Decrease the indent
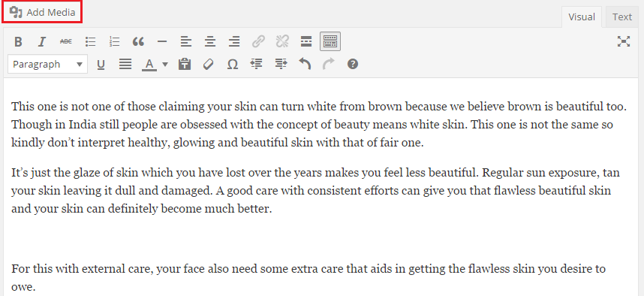 [x=256, y=64]
